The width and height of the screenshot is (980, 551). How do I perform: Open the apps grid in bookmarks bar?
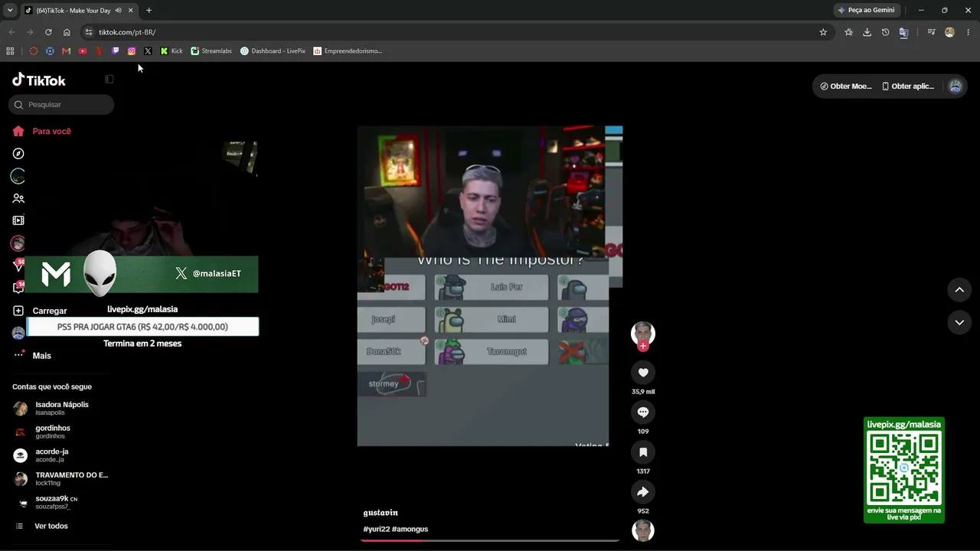10,51
